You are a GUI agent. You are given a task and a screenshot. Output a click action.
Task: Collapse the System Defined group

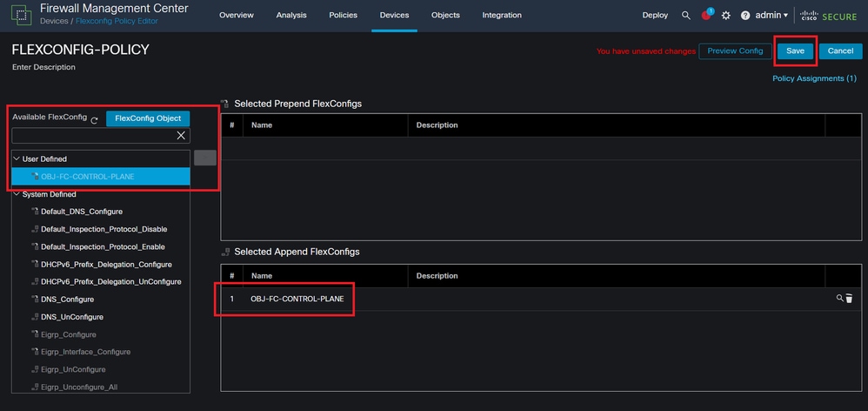16,194
